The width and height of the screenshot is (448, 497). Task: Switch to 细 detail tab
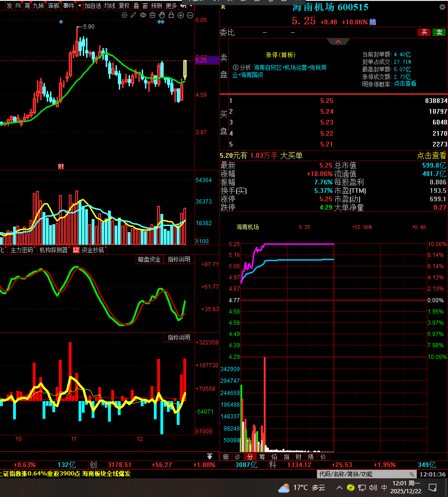point(225,456)
